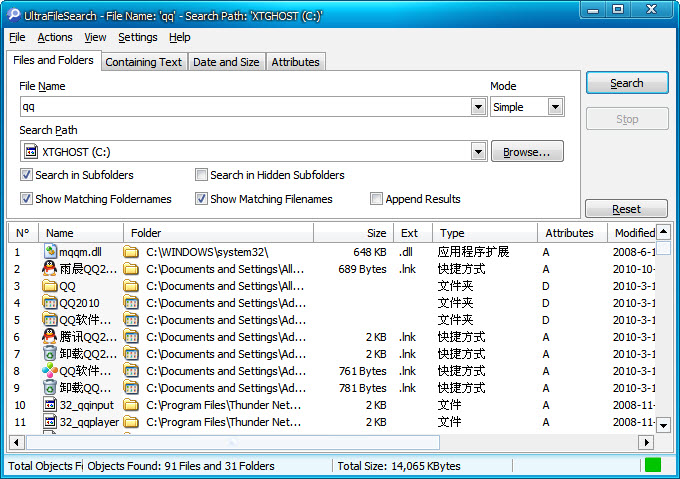The image size is (680, 479).
Task: Switch to the Containing Text tab
Action: coord(144,62)
